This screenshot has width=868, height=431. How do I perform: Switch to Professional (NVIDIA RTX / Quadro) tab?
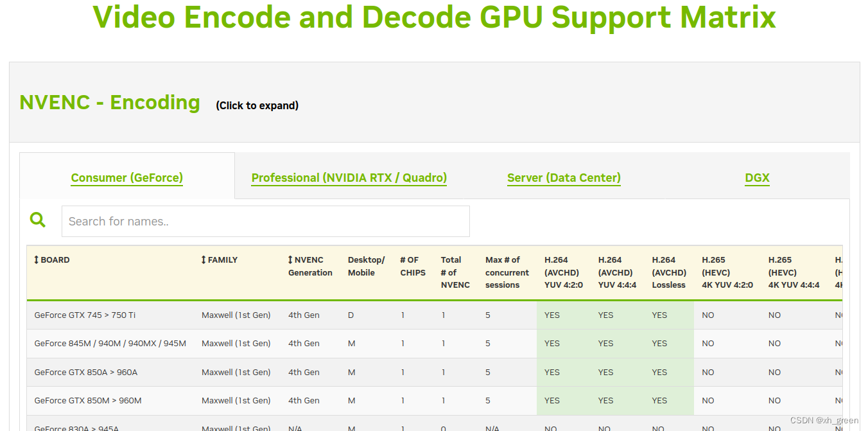pos(349,178)
